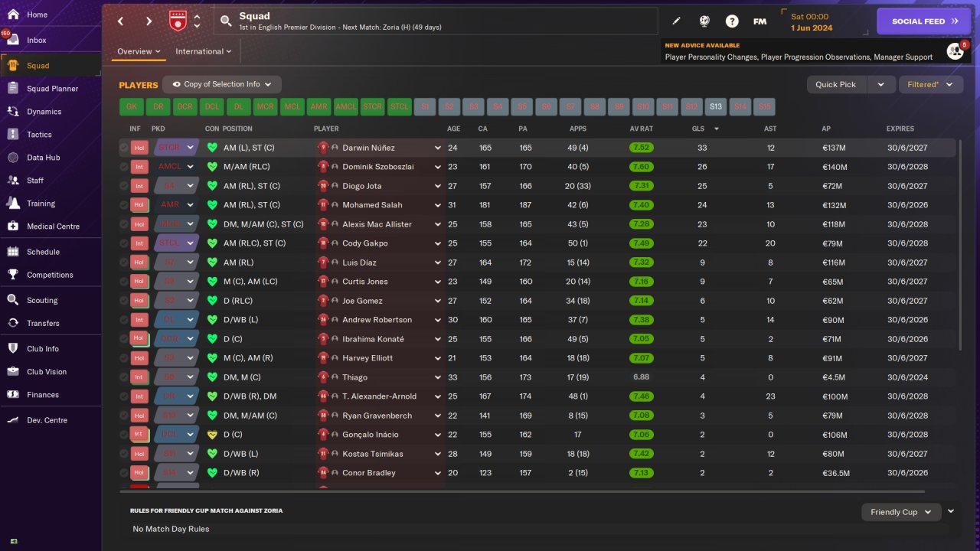980x551 pixels.
Task: Open Squad Planner in the sidebar
Action: (51, 89)
